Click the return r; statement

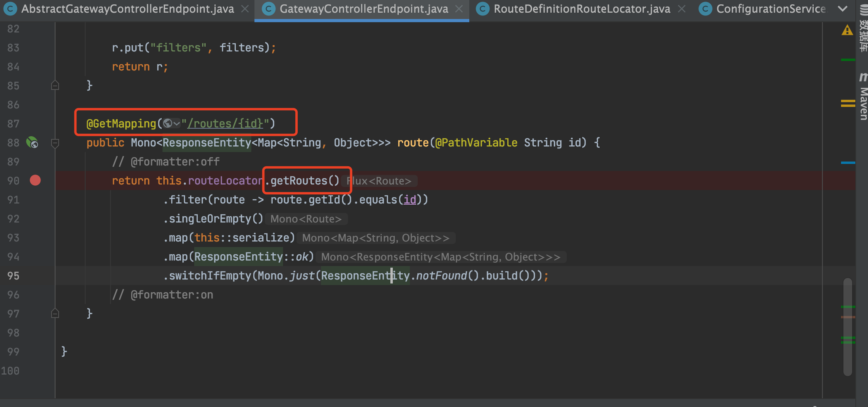(140, 67)
